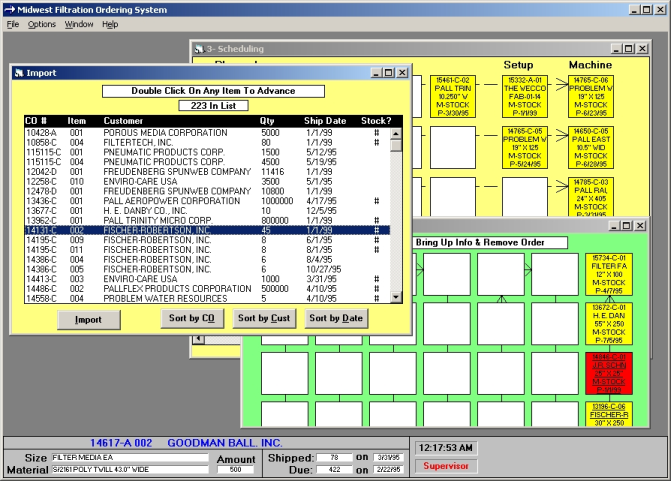Open the Options menu

pos(42,24)
